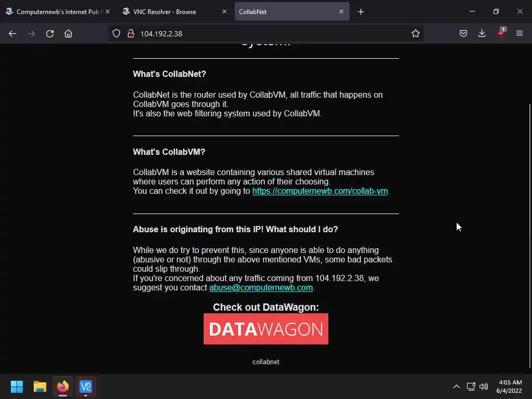The width and height of the screenshot is (532, 399).
Task: Open the network status tray icon
Action: (x=471, y=387)
